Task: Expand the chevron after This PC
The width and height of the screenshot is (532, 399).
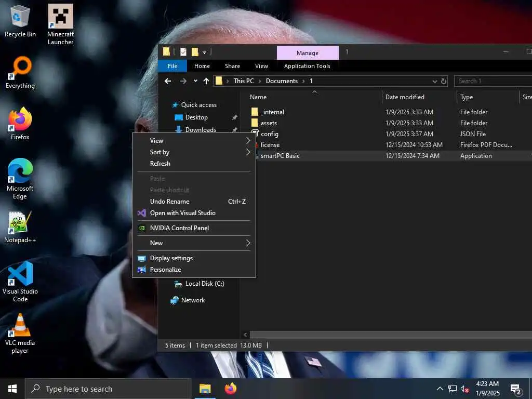Action: point(260,81)
